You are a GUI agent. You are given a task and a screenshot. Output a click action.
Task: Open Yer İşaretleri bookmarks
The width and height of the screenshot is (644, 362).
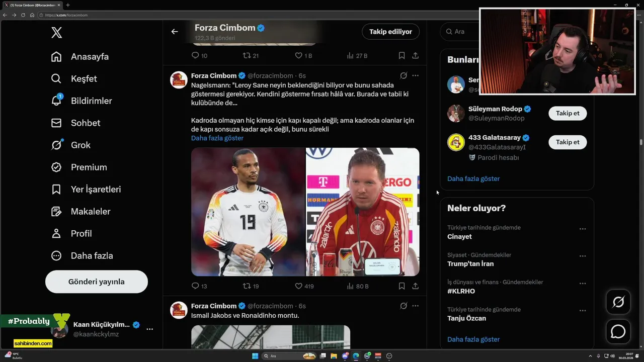[86, 190]
